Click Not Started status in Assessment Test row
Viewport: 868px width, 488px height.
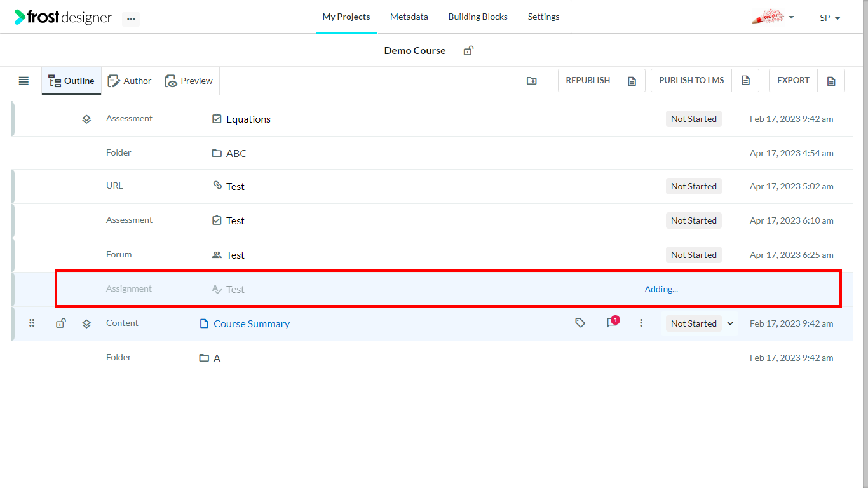click(694, 220)
